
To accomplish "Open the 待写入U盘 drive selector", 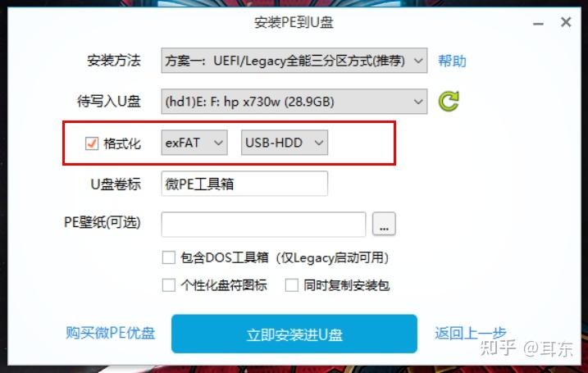I will click(x=294, y=101).
